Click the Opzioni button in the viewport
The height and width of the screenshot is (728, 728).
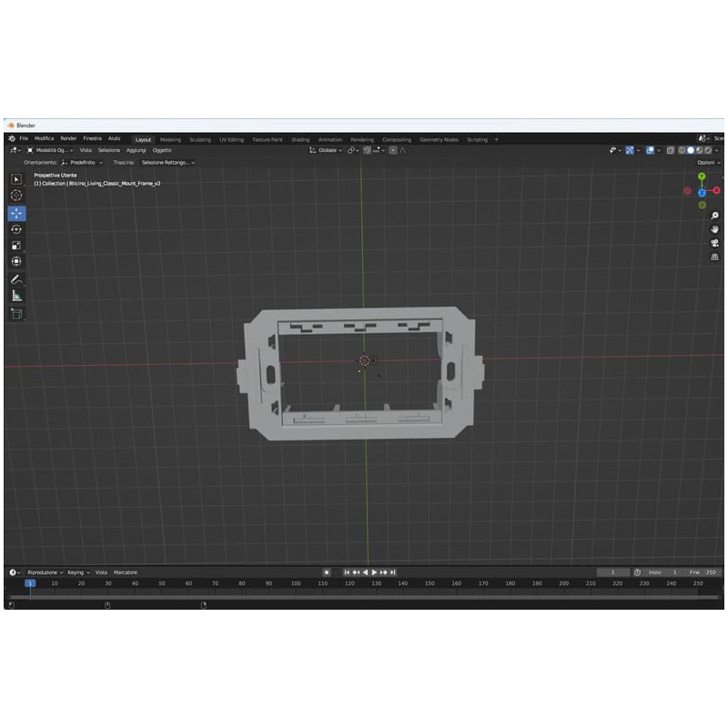coord(708,163)
